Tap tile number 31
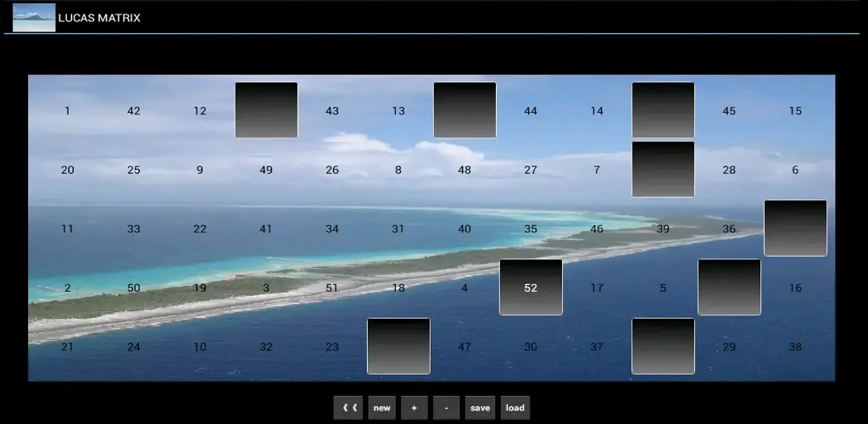 point(398,229)
